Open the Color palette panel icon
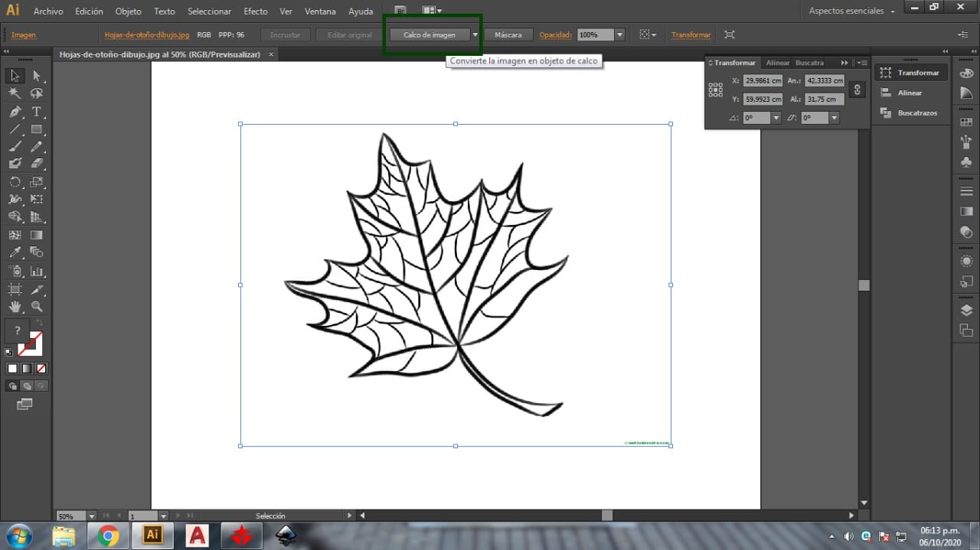This screenshot has height=550, width=980. click(x=966, y=72)
